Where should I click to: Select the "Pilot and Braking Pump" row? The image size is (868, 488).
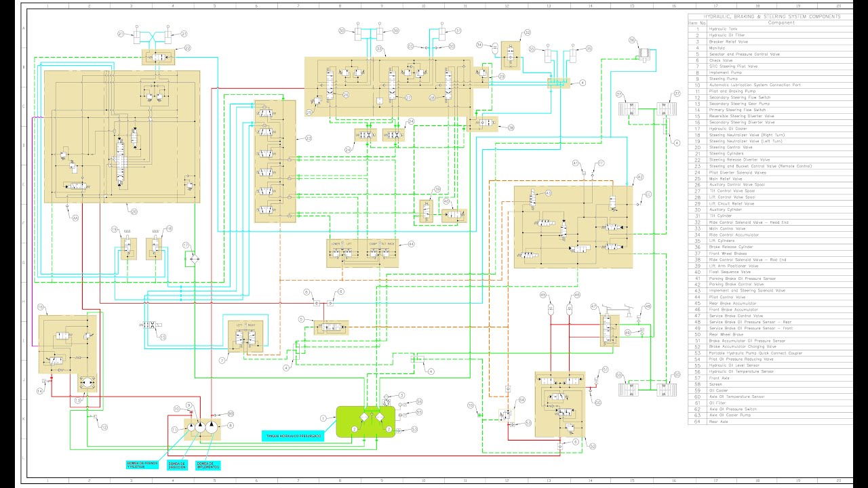[x=769, y=91]
